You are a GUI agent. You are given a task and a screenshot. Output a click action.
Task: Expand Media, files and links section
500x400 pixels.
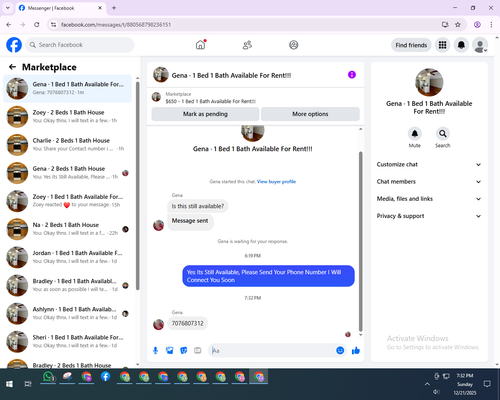point(429,199)
